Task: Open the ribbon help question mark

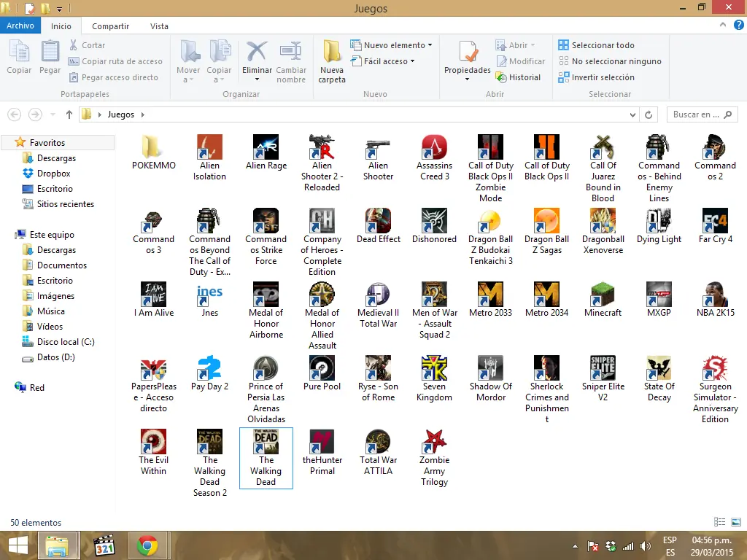Action: pyautogui.click(x=738, y=26)
